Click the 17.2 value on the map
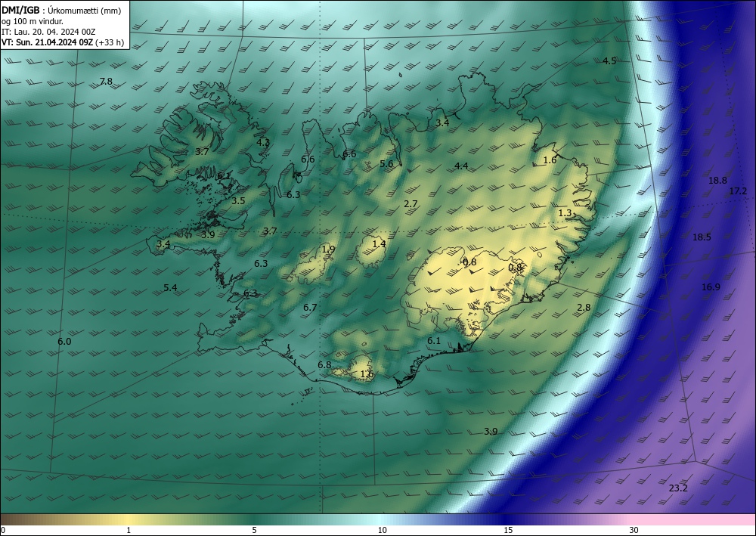Viewport: 756px width, 536px height. point(738,191)
